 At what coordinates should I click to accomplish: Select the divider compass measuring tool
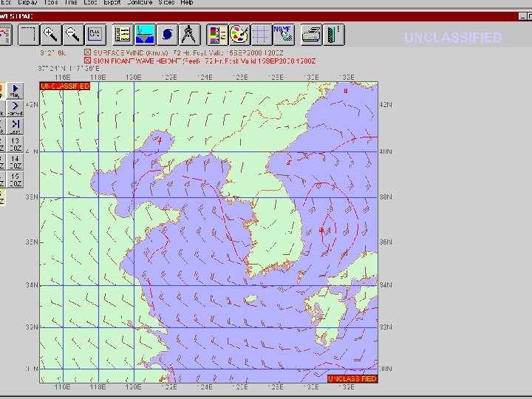pos(189,35)
